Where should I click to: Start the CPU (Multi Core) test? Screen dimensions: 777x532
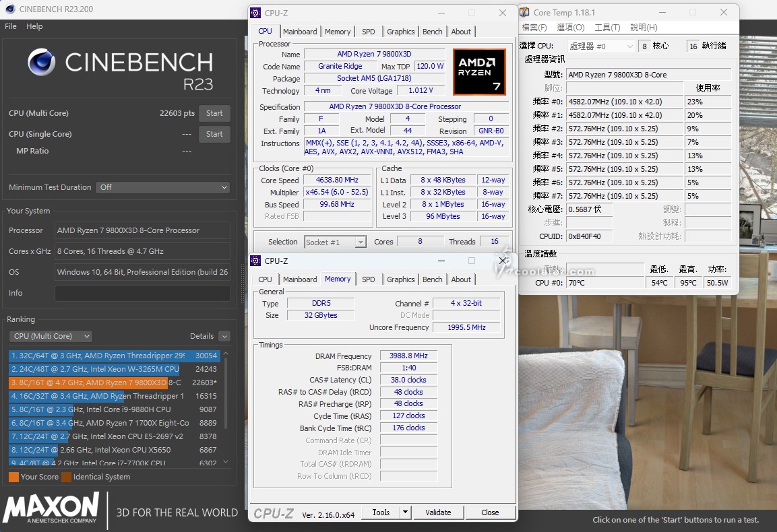point(214,113)
